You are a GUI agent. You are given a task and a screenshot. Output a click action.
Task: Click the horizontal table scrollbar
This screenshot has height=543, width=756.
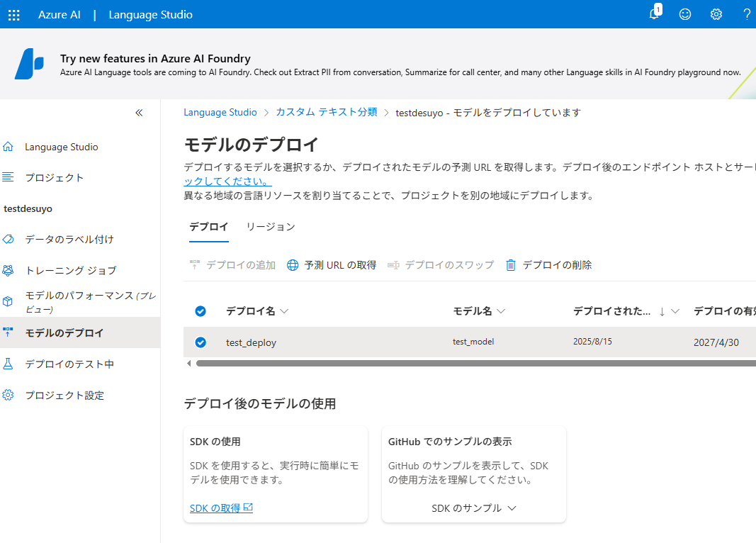click(476, 363)
